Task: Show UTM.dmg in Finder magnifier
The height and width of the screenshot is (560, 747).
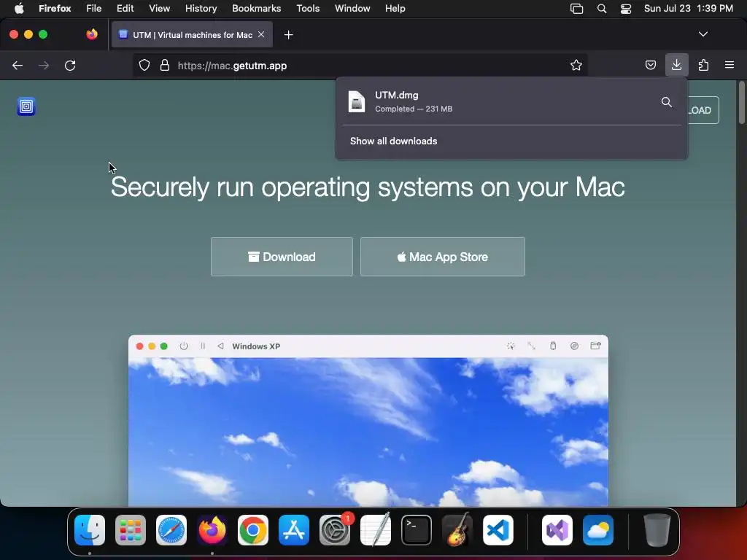Action: [x=667, y=102]
